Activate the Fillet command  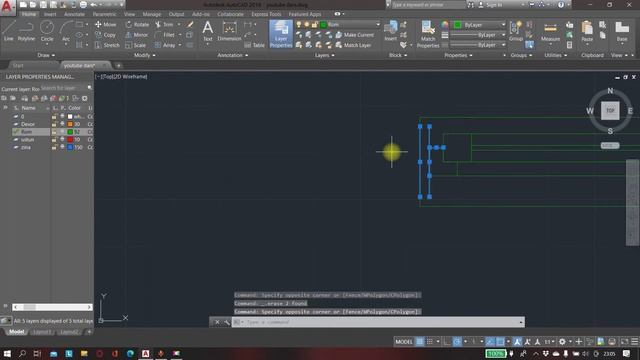pos(165,35)
